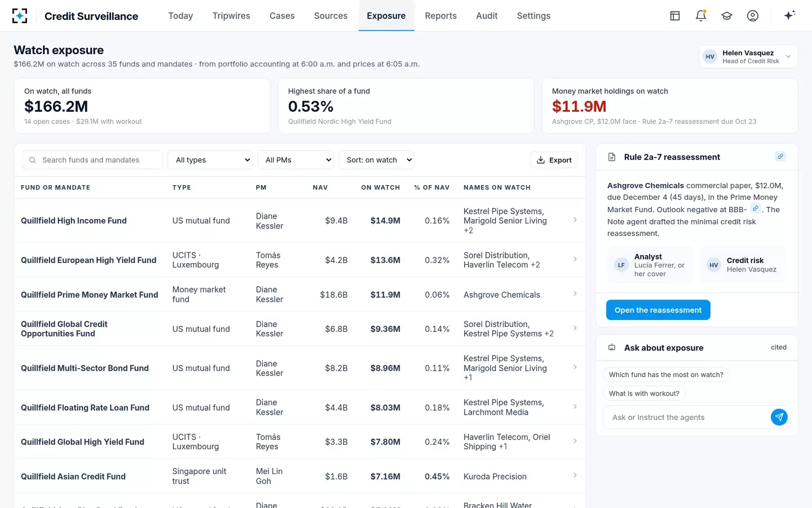Open the layout panel icon in header

(675, 16)
